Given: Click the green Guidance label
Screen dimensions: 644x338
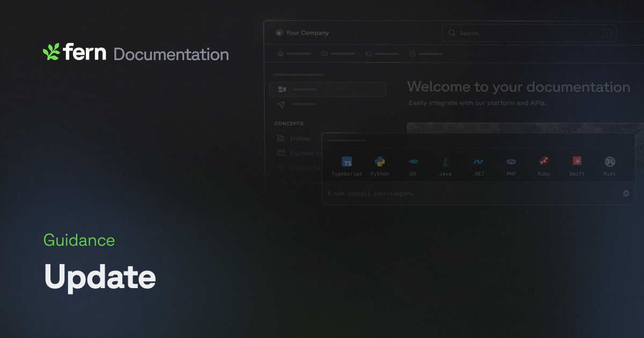Looking at the screenshot, I should click(x=79, y=240).
